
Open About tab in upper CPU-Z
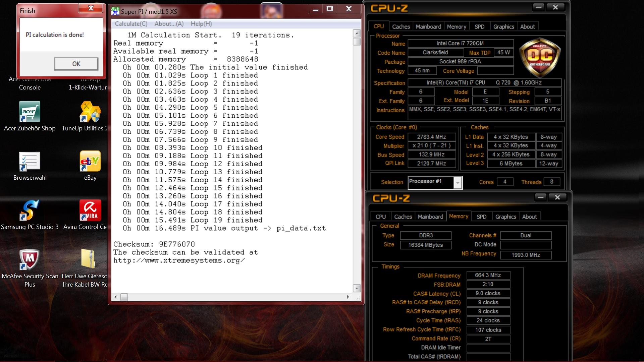click(528, 26)
